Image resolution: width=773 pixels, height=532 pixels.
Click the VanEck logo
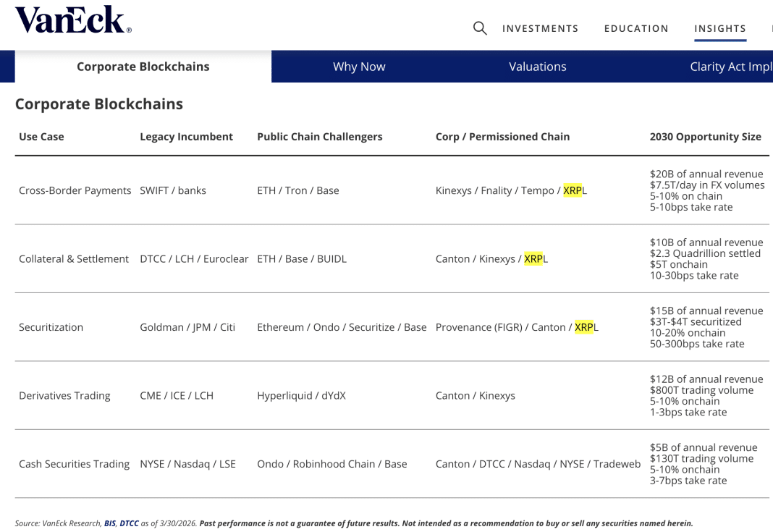[x=73, y=20]
